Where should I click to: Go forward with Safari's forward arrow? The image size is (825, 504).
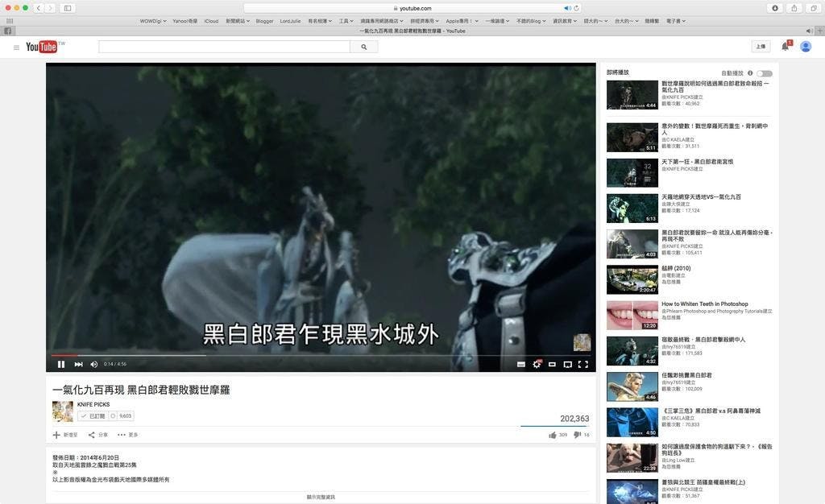click(x=50, y=8)
